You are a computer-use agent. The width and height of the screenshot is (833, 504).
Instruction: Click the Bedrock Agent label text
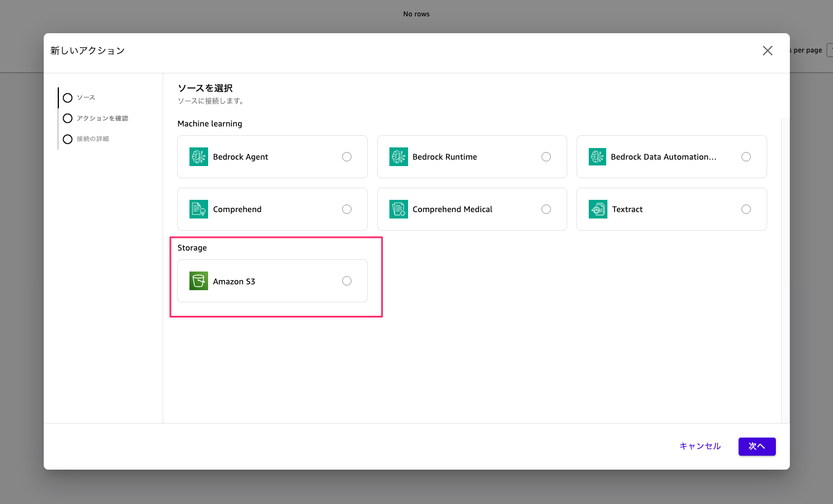tap(241, 157)
